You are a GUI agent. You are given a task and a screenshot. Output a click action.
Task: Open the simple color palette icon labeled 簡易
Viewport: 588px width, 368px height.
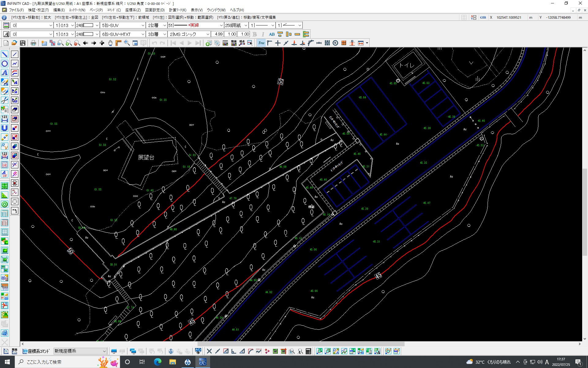pos(234,43)
